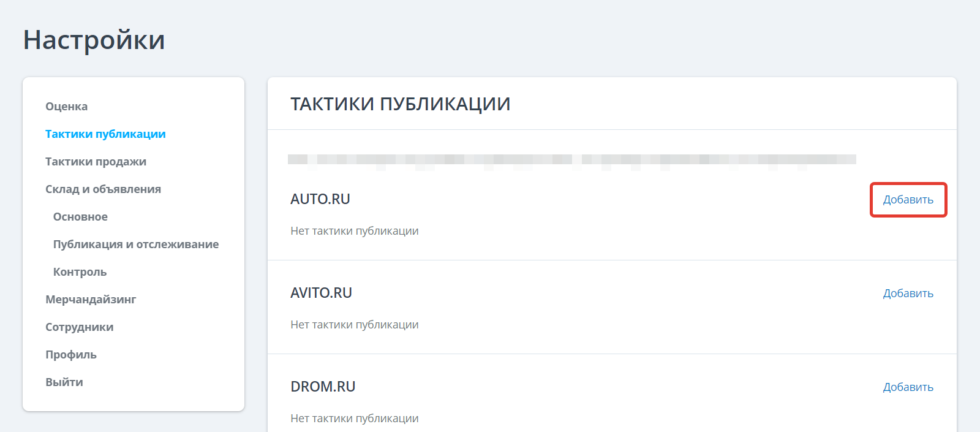Add a publication tactic for AUTO.RU

coord(908,200)
